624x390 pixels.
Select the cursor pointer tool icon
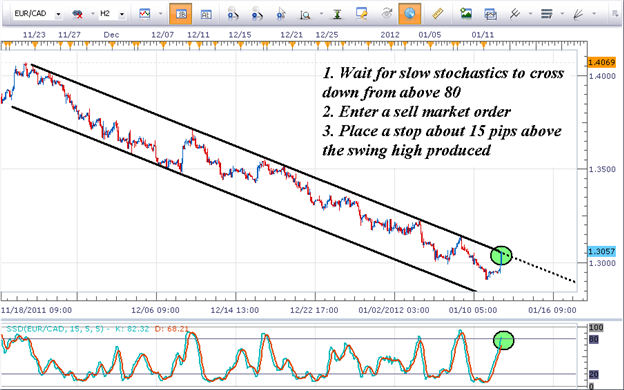pos(281,14)
